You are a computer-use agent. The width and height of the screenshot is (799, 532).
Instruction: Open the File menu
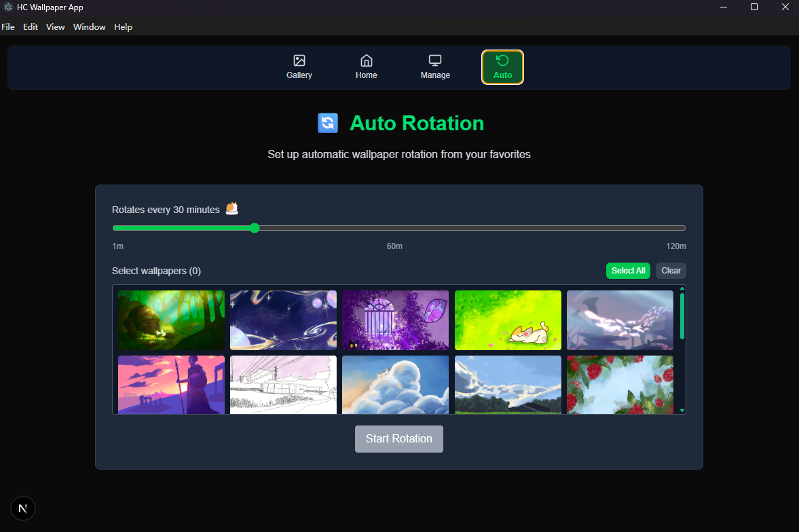tap(8, 26)
